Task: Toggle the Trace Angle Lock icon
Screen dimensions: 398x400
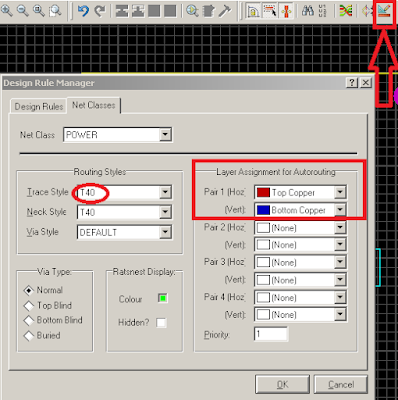Action: [x=253, y=11]
